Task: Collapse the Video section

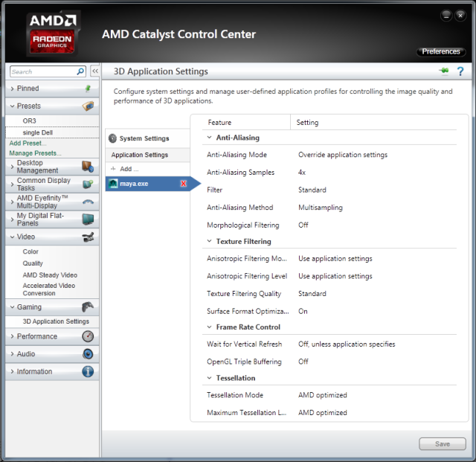Action: point(12,237)
